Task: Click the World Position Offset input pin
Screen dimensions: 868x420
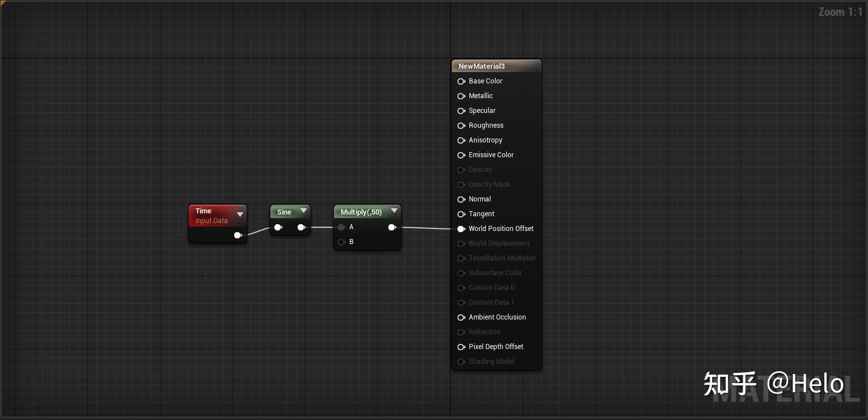Action: [461, 229]
